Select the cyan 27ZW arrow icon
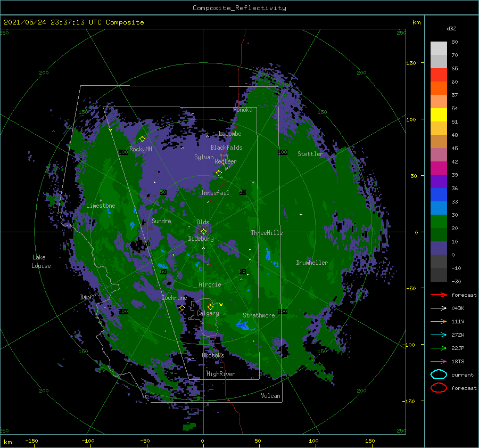Image resolution: width=479 pixels, height=448 pixels. click(439, 335)
